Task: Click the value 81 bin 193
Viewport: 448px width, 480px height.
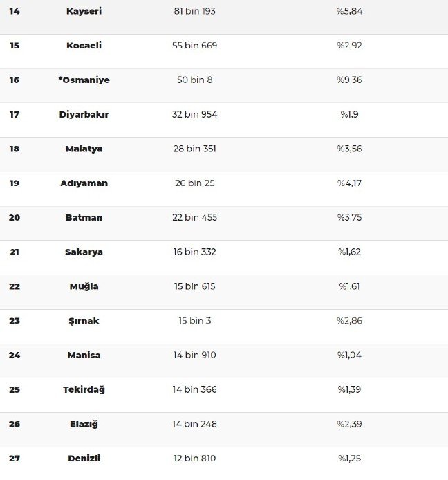Action: coord(194,11)
